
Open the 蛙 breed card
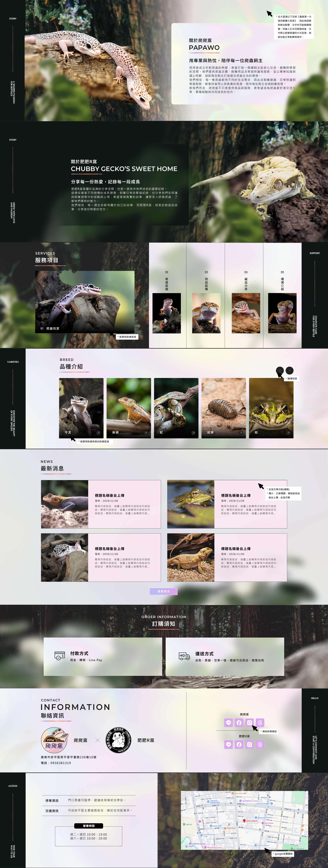[271, 408]
